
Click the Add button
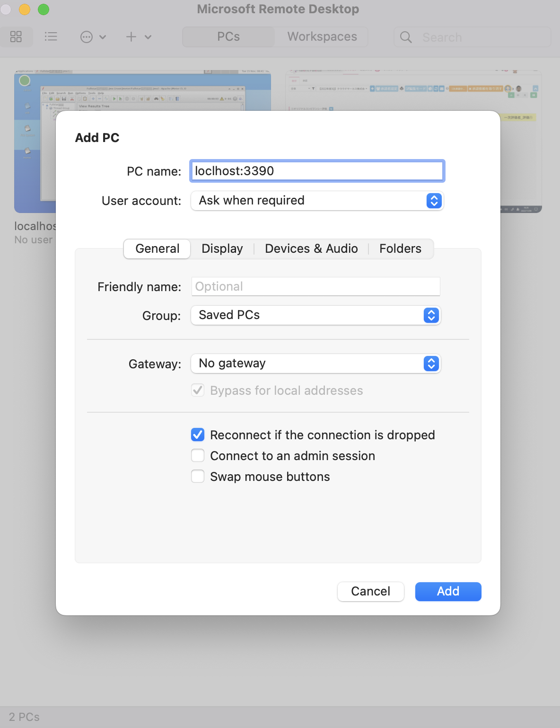pos(448,591)
